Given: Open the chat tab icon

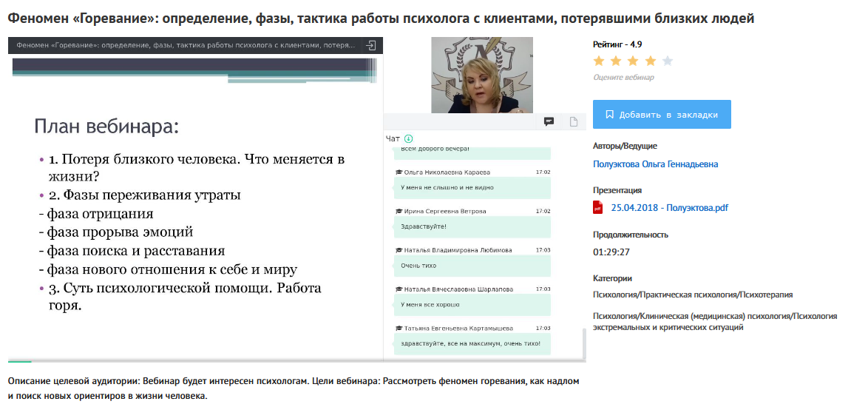Looking at the screenshot, I should click(x=549, y=122).
